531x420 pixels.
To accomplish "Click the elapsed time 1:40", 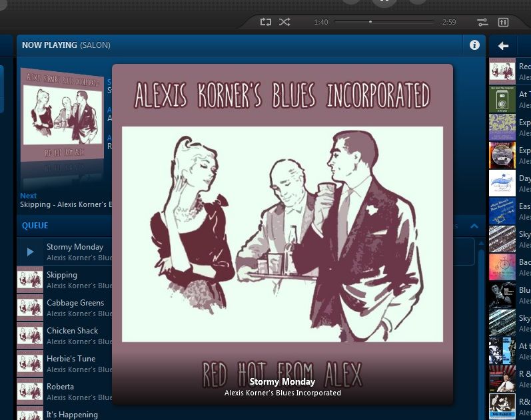I will (320, 22).
